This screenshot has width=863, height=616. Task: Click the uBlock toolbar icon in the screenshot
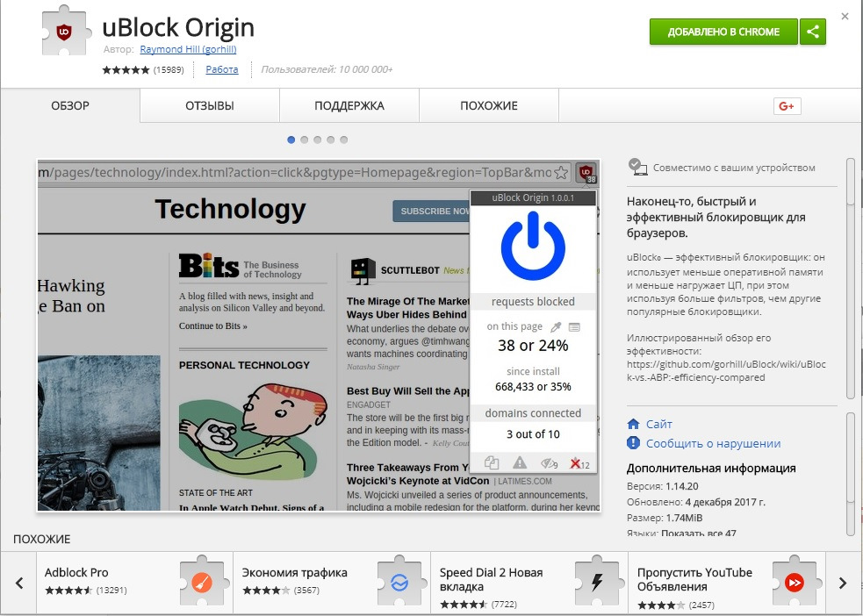[x=586, y=173]
